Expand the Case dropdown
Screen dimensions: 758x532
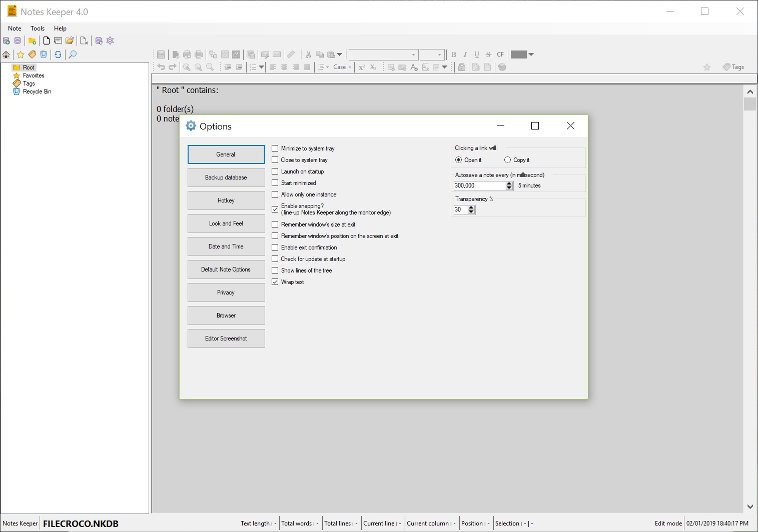point(342,67)
